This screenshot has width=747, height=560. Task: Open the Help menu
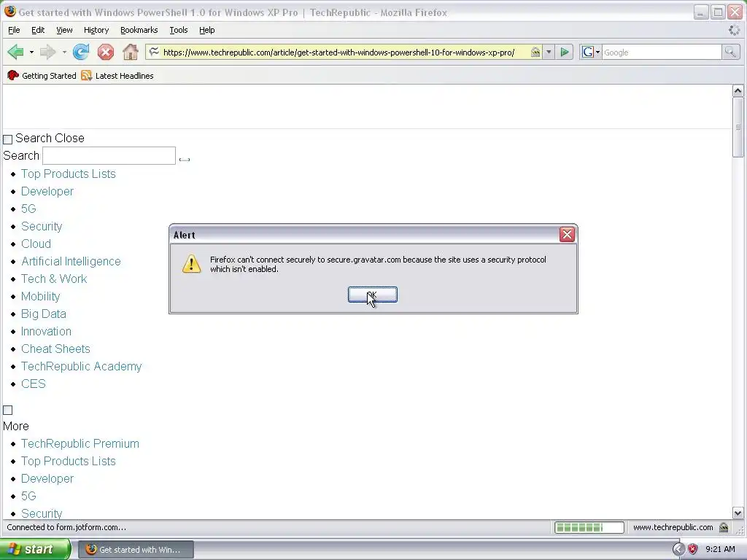pos(206,30)
